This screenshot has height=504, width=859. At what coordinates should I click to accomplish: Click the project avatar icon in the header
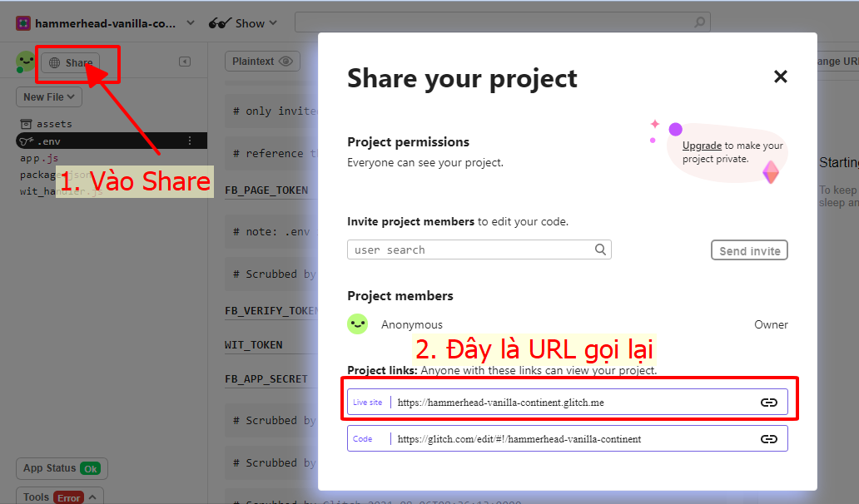[23, 23]
